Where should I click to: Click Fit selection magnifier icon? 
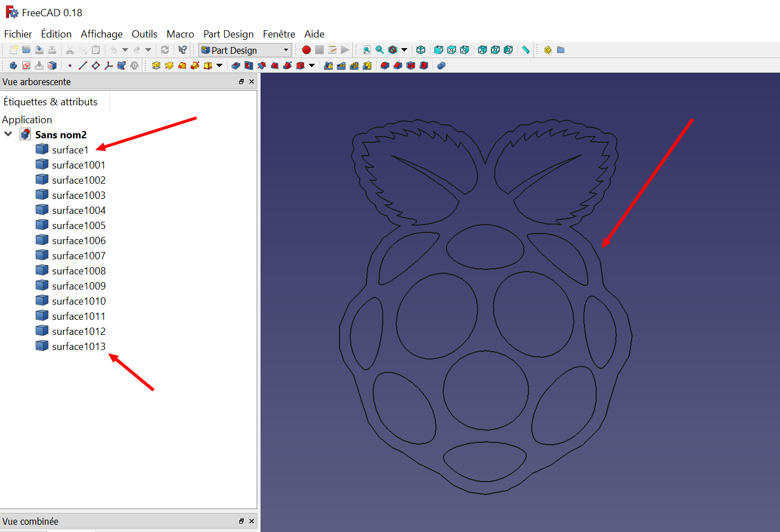(x=379, y=50)
